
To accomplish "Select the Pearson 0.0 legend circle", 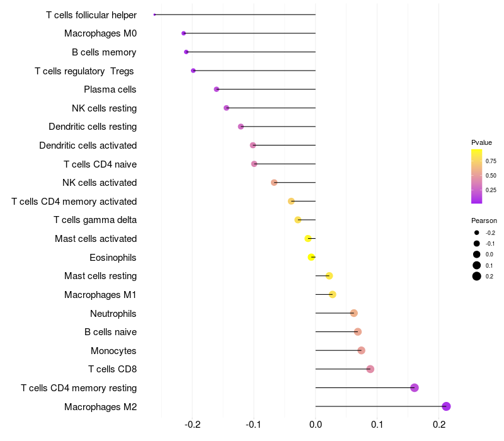I will coord(477,255).
